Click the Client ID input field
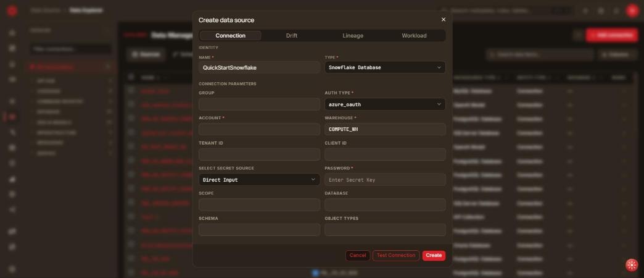 pos(385,154)
